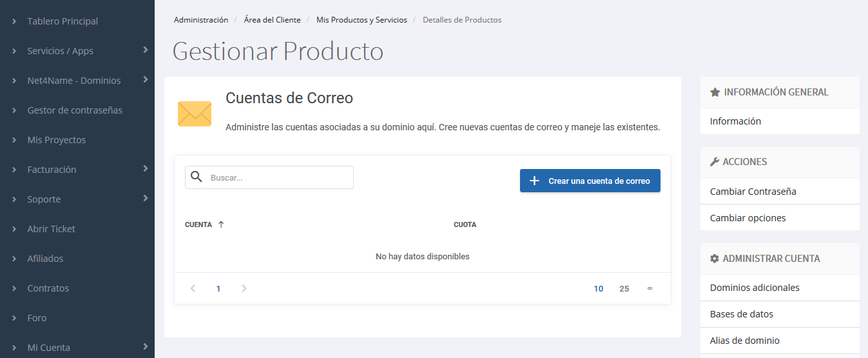The width and height of the screenshot is (868, 358).
Task: Expand the Servicios / Apps submenu arrow
Action: (146, 50)
